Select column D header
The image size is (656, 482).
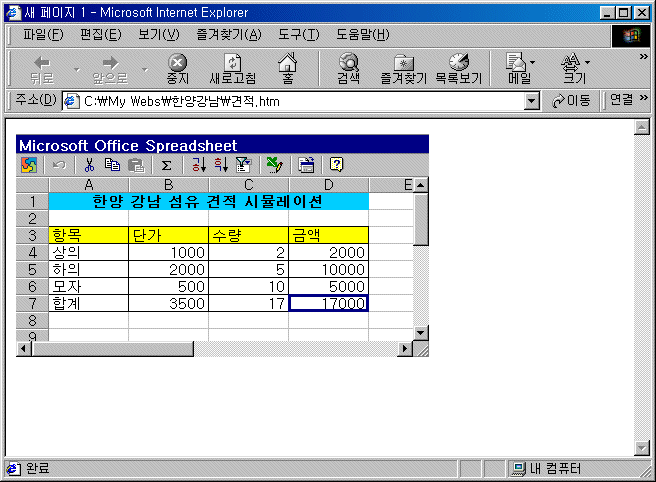point(329,185)
